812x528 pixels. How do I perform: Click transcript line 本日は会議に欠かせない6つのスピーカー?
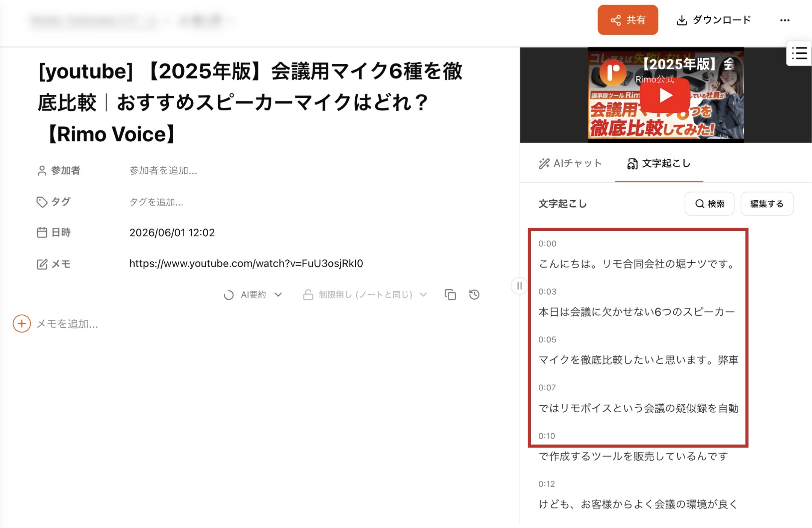point(636,312)
